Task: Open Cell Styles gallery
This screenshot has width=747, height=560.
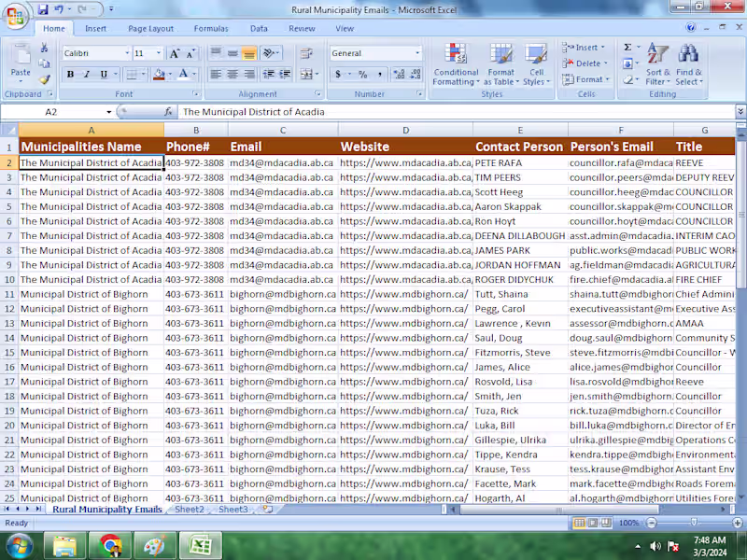Action: (536, 63)
